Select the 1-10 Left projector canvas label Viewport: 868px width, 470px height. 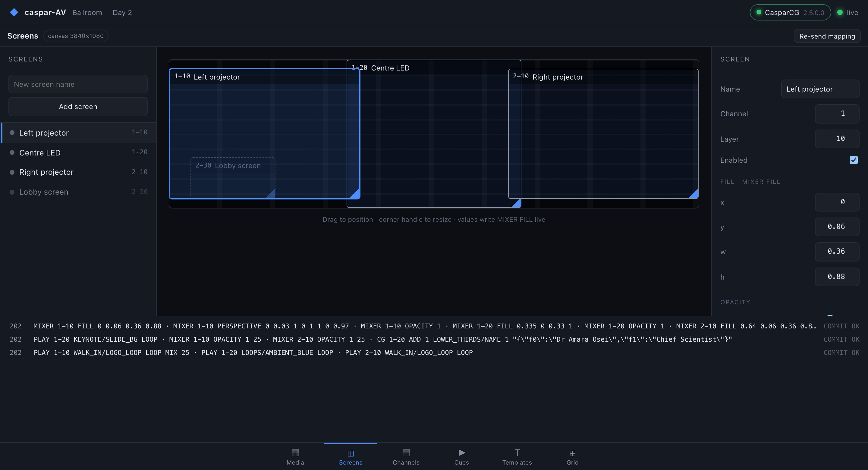point(207,77)
